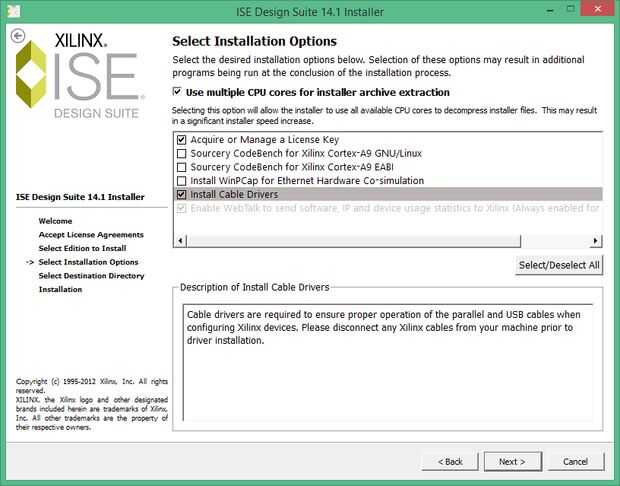Click Select Destination Directory step
The width and height of the screenshot is (620, 486).
click(91, 276)
